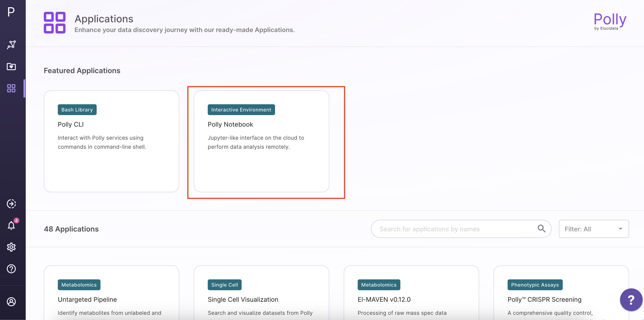Click the Polly by Elucidata logo
The image size is (644, 320).
click(x=610, y=21)
